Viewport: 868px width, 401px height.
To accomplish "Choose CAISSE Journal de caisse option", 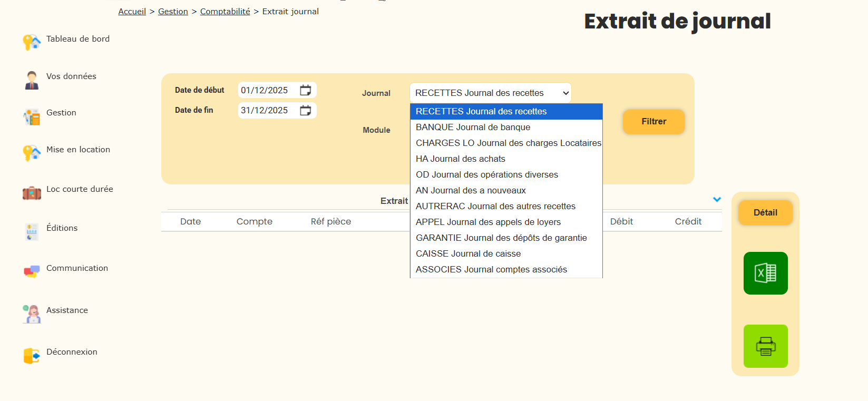I will point(468,253).
